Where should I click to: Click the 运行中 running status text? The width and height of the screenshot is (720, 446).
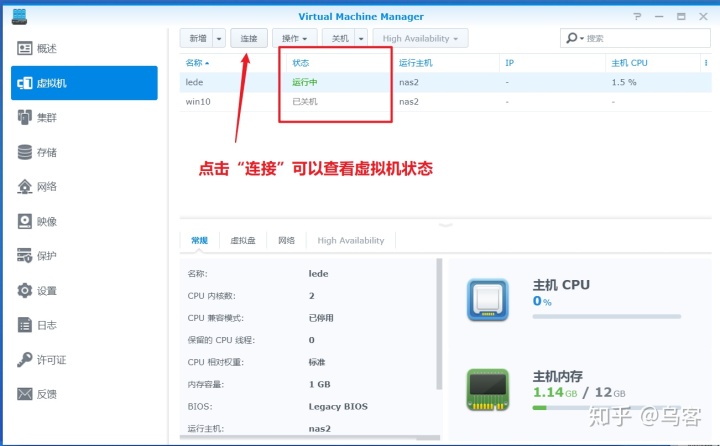click(x=305, y=82)
